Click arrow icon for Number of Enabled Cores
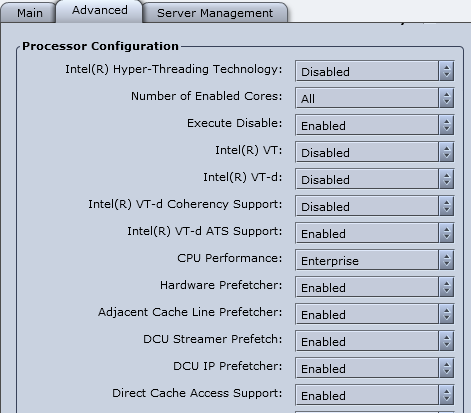This screenshot has width=471, height=413. pyautogui.click(x=447, y=98)
